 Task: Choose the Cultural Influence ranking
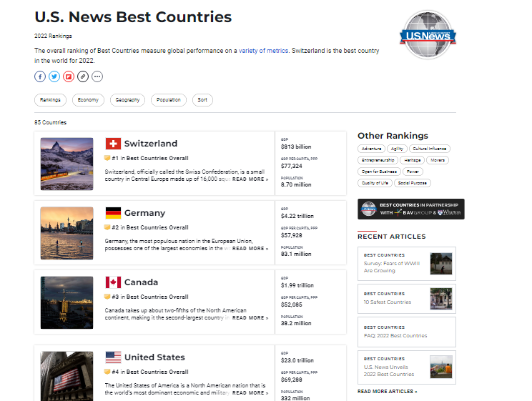[x=430, y=149]
